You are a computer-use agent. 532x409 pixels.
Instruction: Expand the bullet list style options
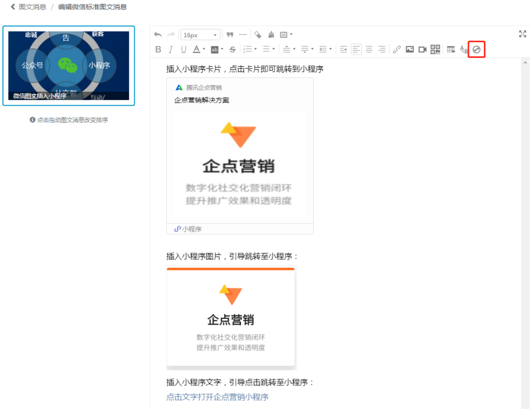pos(274,49)
